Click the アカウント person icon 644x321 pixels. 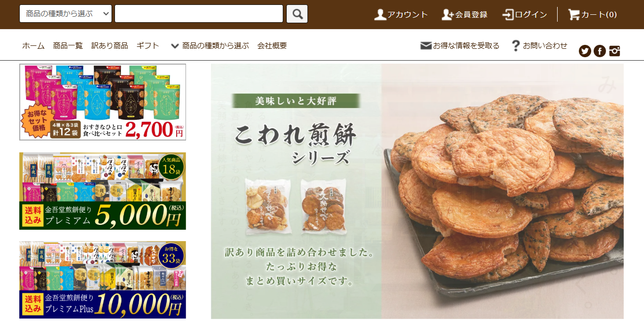coord(380,14)
